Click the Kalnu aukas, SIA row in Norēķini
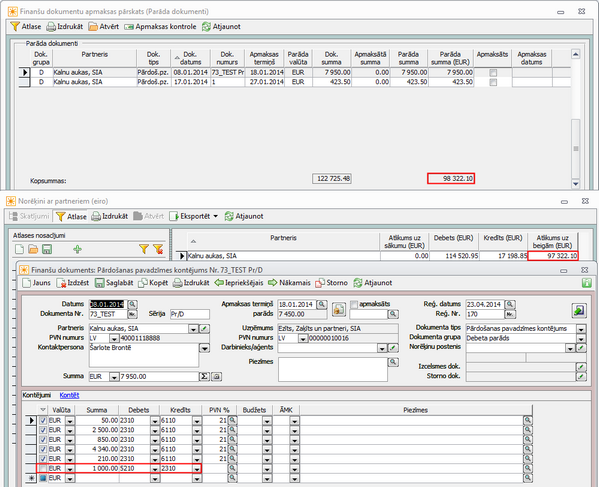 point(376,256)
